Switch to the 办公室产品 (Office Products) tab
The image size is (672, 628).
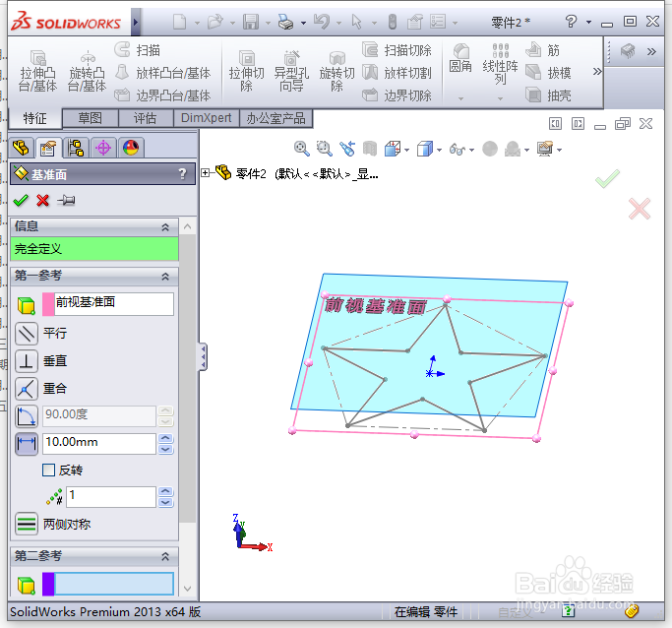275,118
